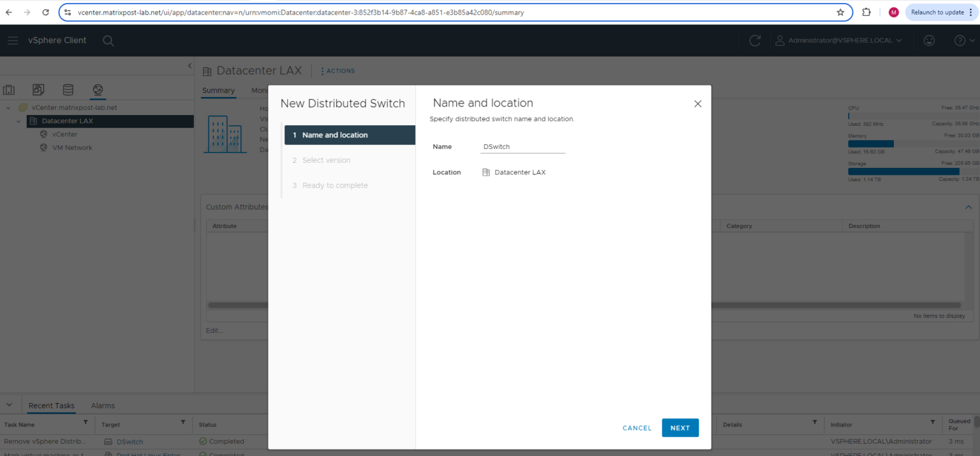Open the ACTIONS menu for Datacenter LAX
This screenshot has width=980, height=456.
337,70
